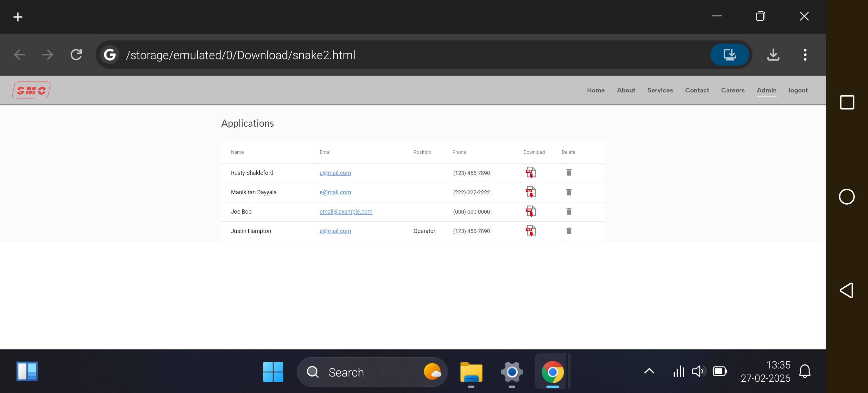Screen dimensions: 868x393
Task: Open Joe Bob's email@example.com link
Action: tap(346, 211)
